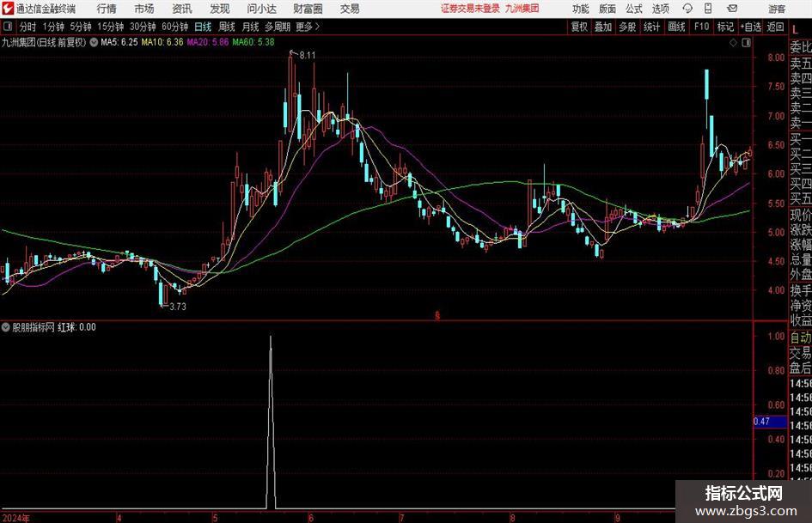Open the 选项 menu
812x523 pixels.
click(660, 9)
